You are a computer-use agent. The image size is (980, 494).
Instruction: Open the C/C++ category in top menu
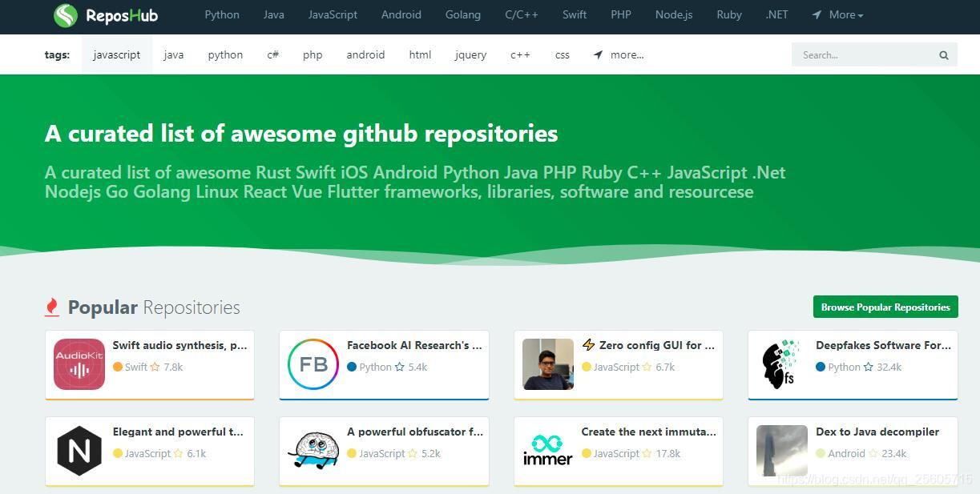point(522,14)
